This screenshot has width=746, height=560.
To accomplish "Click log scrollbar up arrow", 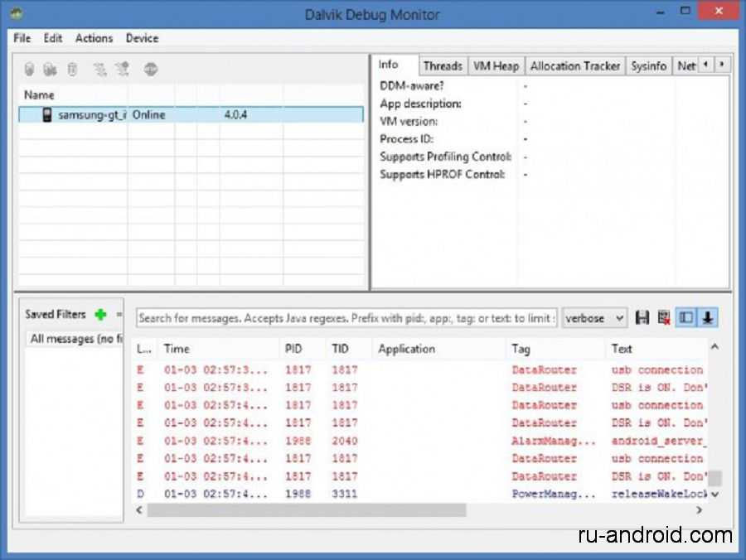I will [x=715, y=347].
